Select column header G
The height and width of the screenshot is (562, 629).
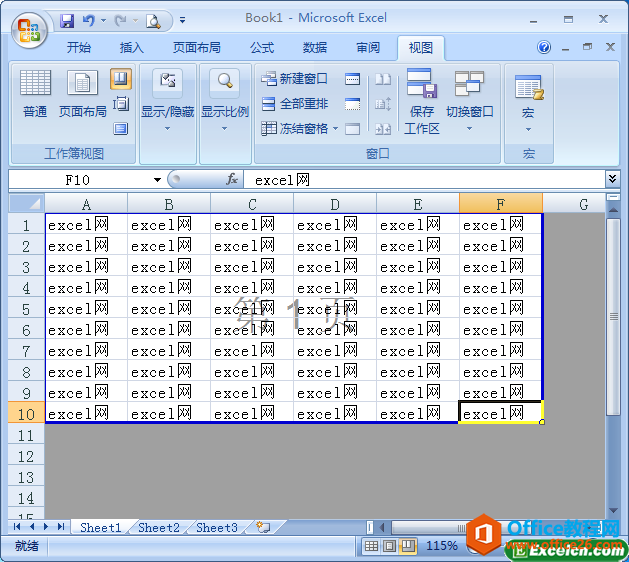(x=583, y=204)
